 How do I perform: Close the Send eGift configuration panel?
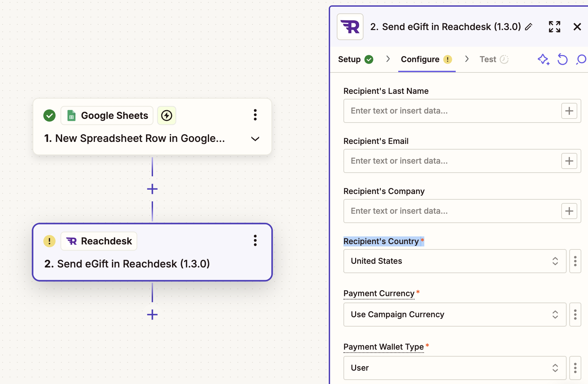[x=577, y=27]
